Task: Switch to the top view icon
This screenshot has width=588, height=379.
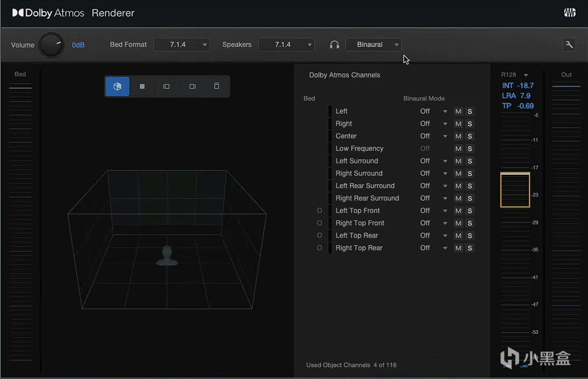Action: [x=142, y=86]
